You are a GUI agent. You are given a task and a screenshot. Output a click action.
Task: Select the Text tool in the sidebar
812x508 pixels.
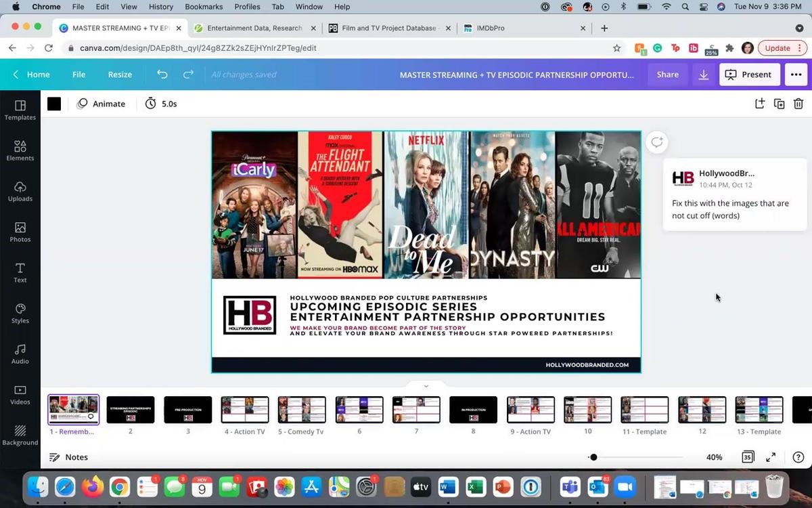click(20, 272)
